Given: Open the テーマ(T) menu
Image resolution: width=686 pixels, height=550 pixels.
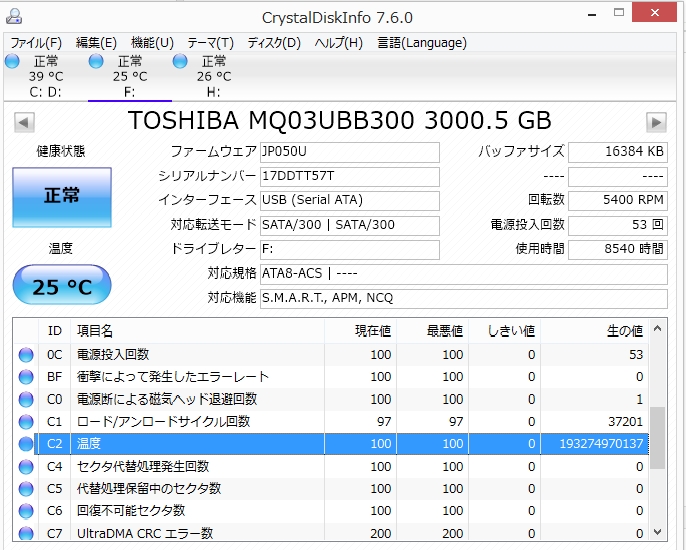Looking at the screenshot, I should click(210, 43).
